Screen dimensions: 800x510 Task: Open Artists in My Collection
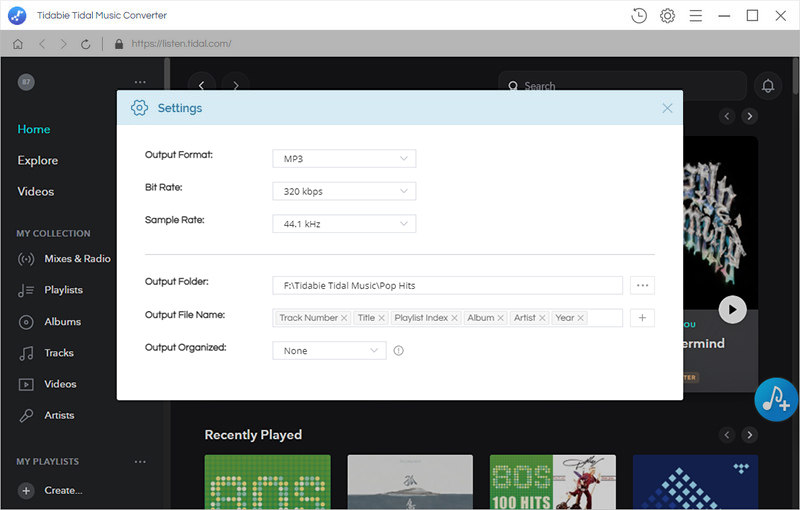pyautogui.click(x=59, y=415)
